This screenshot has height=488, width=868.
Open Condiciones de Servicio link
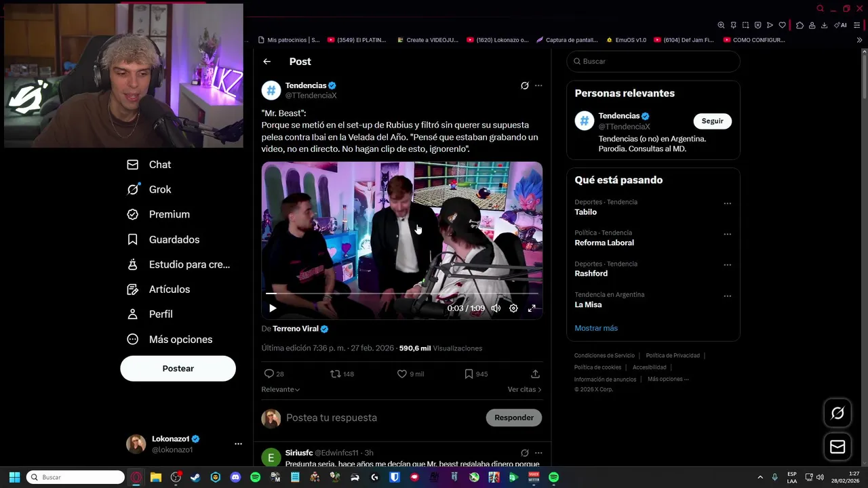coord(604,356)
